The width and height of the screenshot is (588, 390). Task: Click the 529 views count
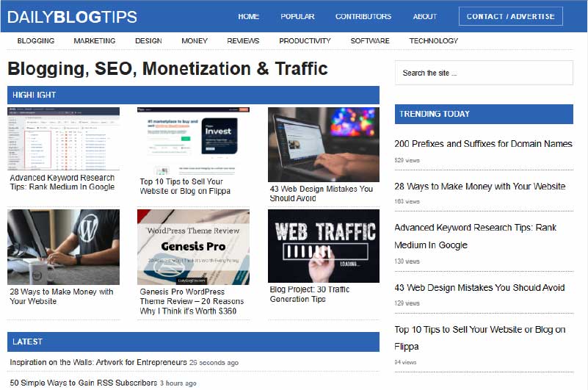(x=407, y=160)
